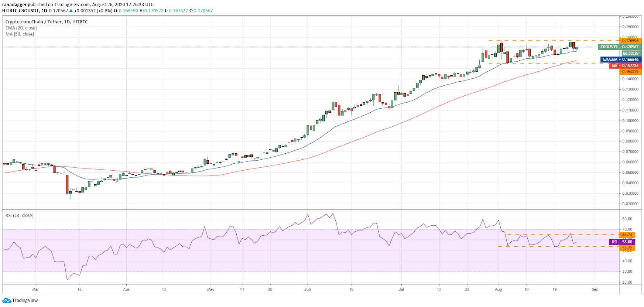Click the 0.100000 price axis tick
Screen dimensions: 644x307
[630, 121]
